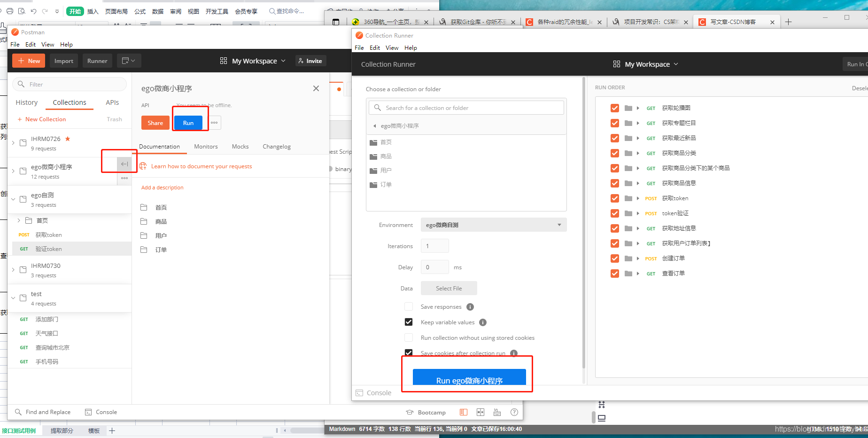Open more actions beside Run button
The image size is (868, 438).
[x=214, y=123]
